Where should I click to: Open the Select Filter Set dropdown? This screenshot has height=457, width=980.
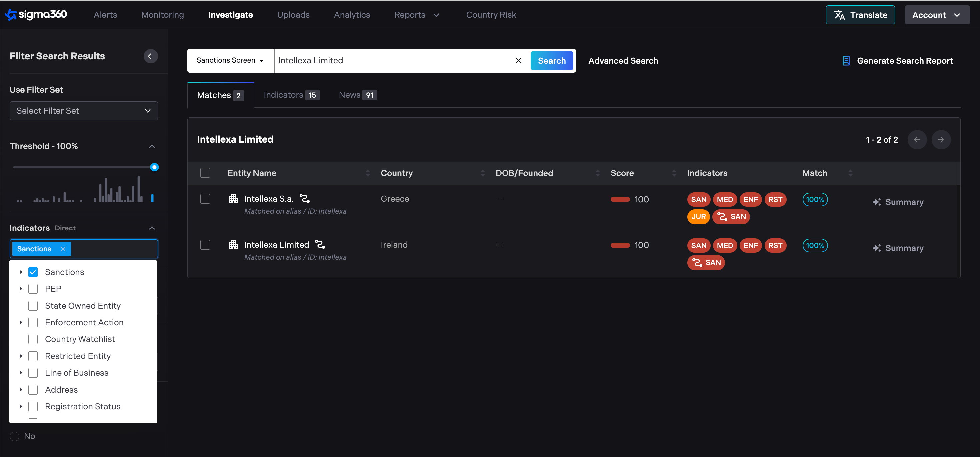coord(84,111)
